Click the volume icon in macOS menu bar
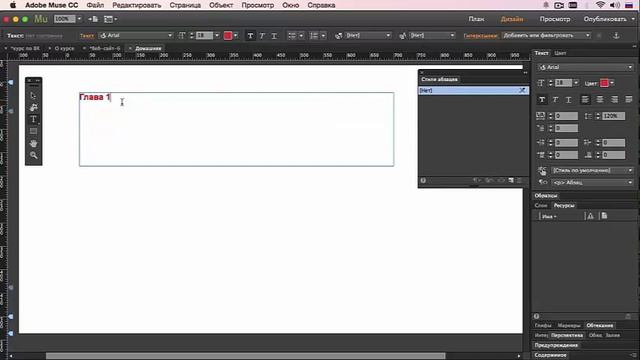 point(615,5)
